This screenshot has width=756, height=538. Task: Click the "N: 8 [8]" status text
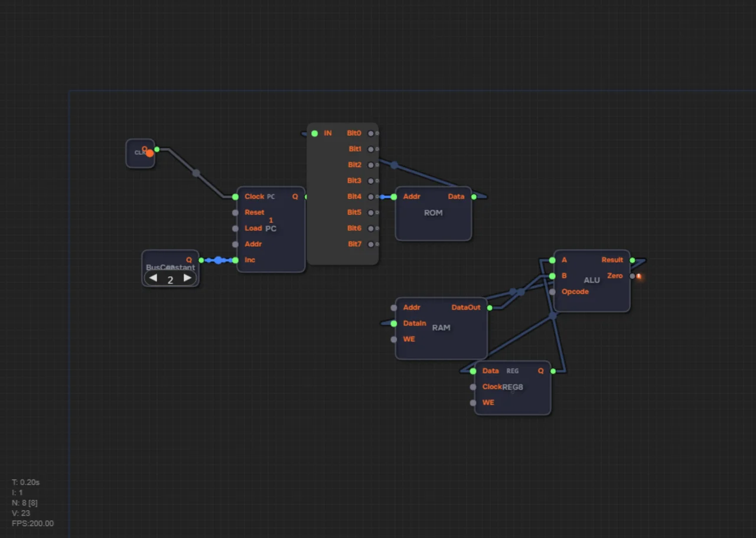[x=25, y=503]
